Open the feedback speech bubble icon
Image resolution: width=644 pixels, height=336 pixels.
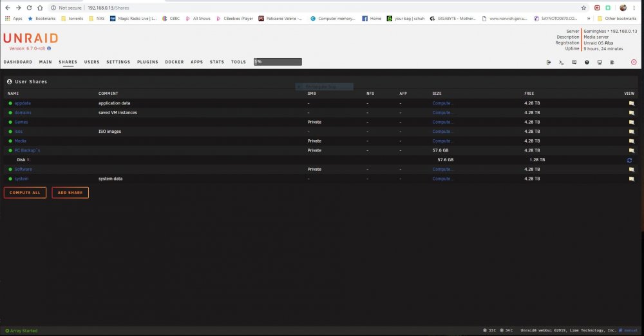pyautogui.click(x=574, y=62)
